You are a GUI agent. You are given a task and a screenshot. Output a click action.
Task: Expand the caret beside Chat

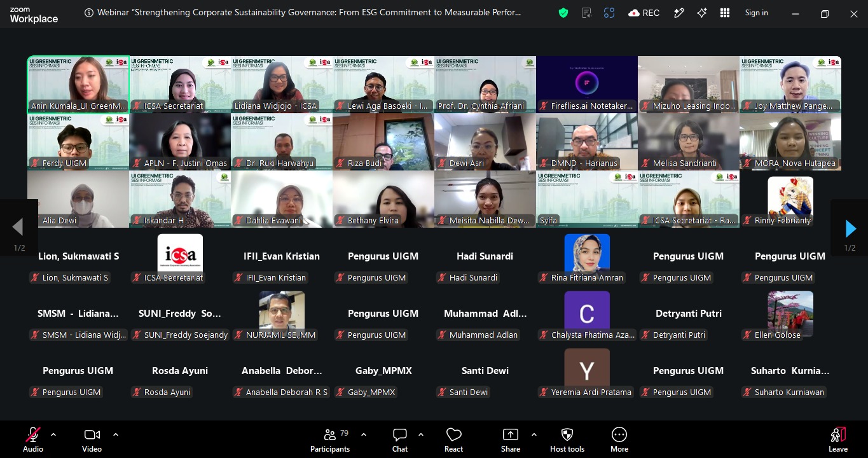pyautogui.click(x=421, y=434)
